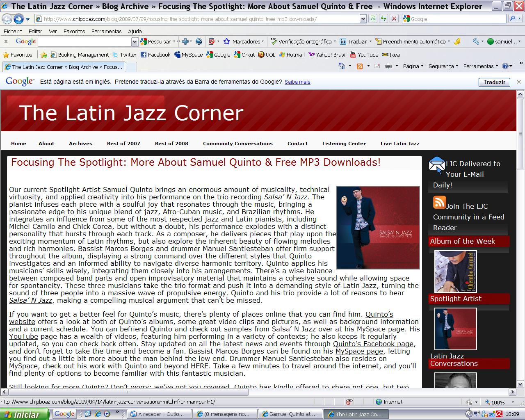Click the Google Toolbar Pesquisar button

pos(155,41)
